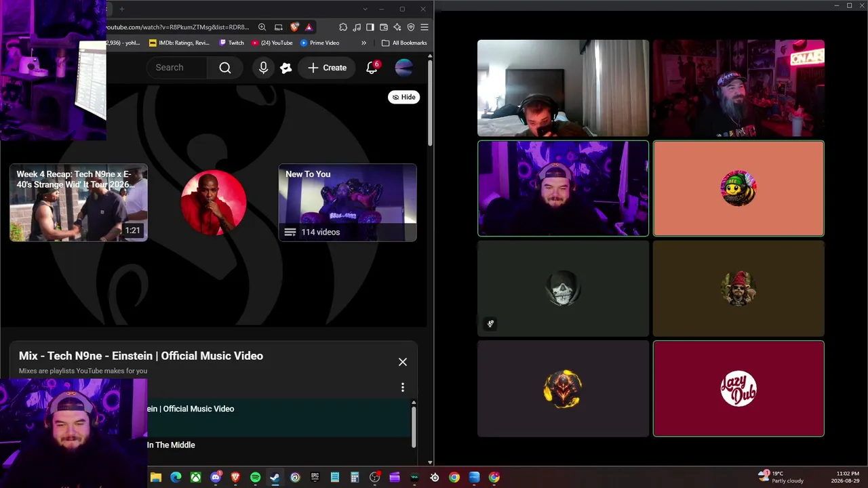Open the Week 4 Recap video thumbnail
The width and height of the screenshot is (868, 488).
point(79,203)
